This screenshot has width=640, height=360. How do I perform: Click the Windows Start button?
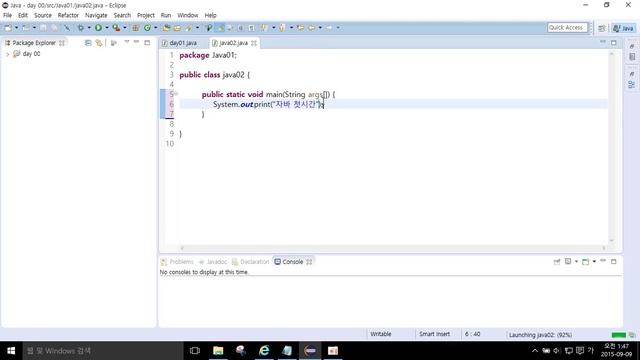click(11, 351)
